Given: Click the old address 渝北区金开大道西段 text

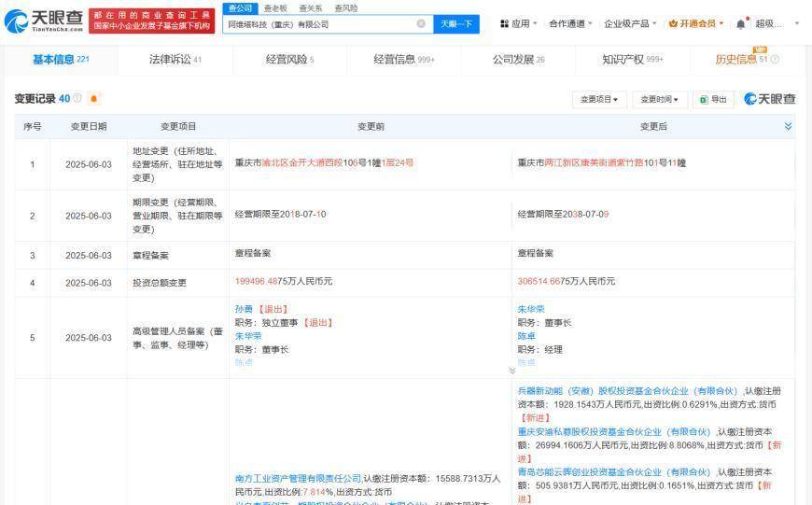Looking at the screenshot, I should (x=302, y=162).
